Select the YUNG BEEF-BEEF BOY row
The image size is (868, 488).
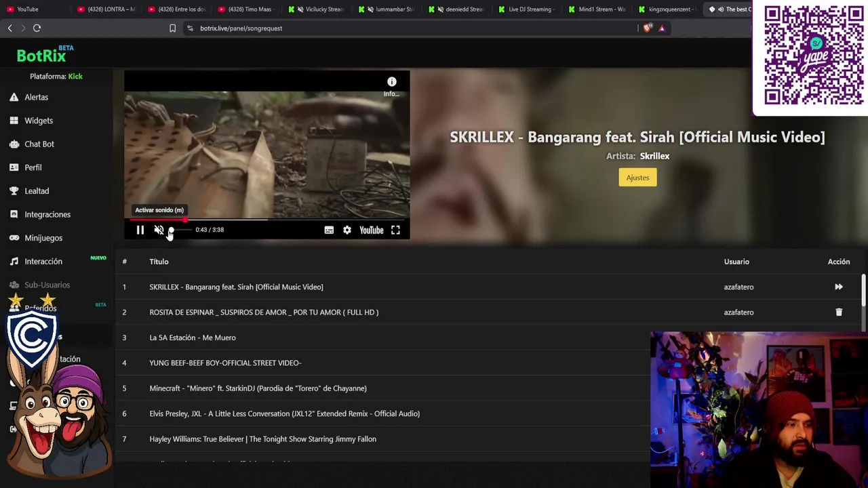click(x=225, y=363)
